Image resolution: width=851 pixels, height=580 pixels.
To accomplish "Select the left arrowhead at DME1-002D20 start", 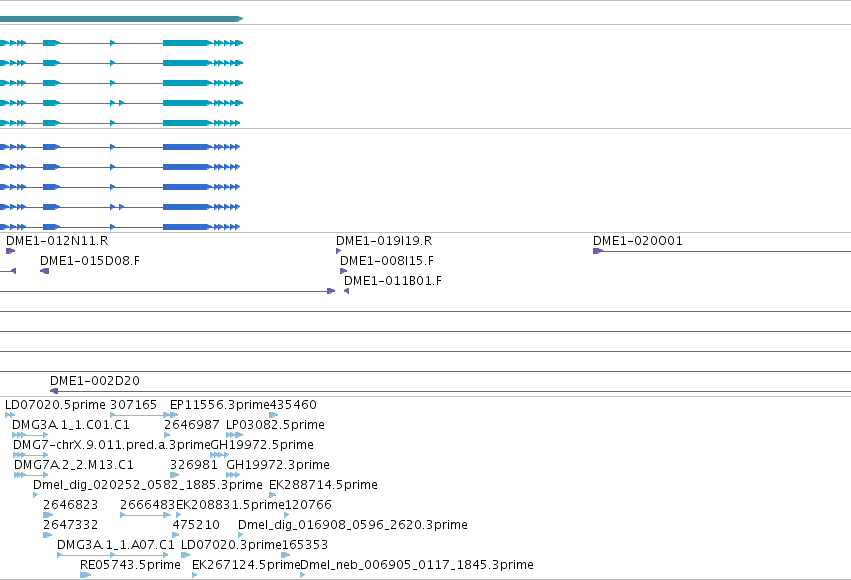I will pyautogui.click(x=54, y=391).
